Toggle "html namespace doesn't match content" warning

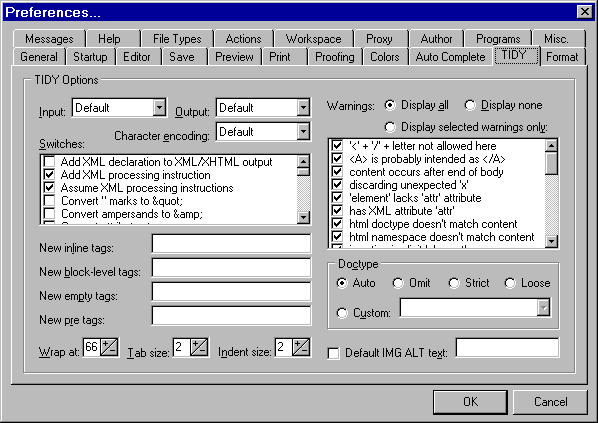point(337,236)
